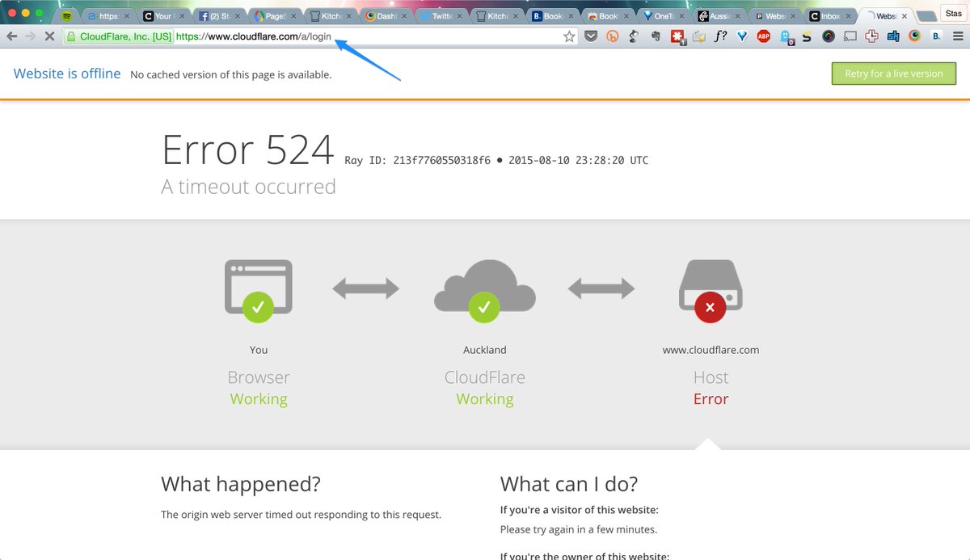This screenshot has width=970, height=560.
Task: Click the 'Website is offline' heading
Action: click(67, 74)
